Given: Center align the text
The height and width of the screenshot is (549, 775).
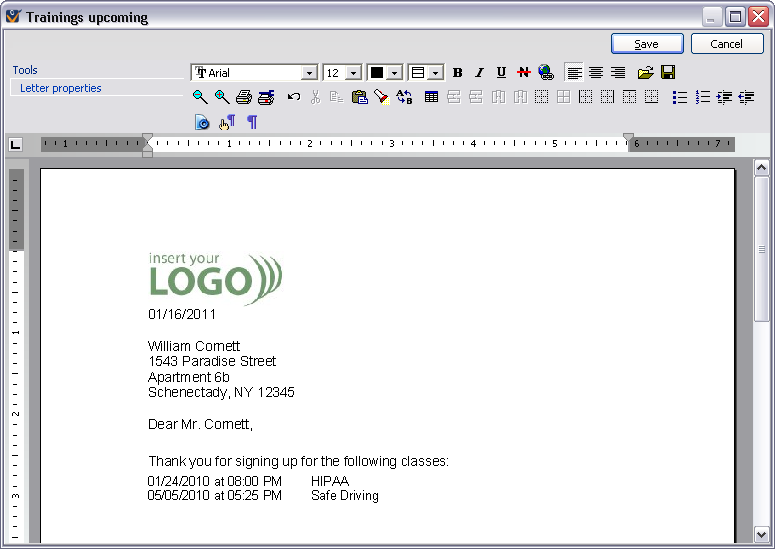Looking at the screenshot, I should [596, 73].
